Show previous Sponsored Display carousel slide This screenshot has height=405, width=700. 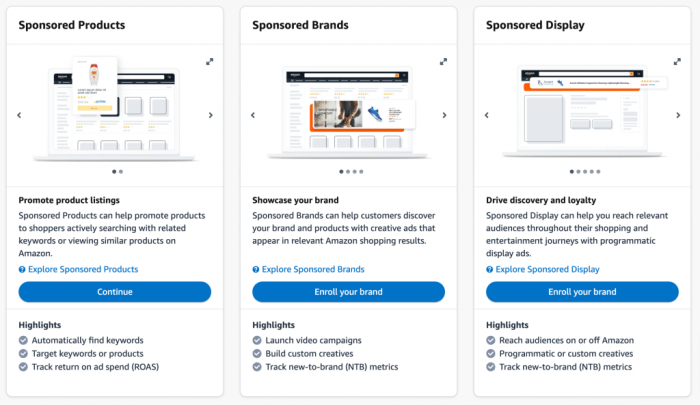pyautogui.click(x=487, y=115)
